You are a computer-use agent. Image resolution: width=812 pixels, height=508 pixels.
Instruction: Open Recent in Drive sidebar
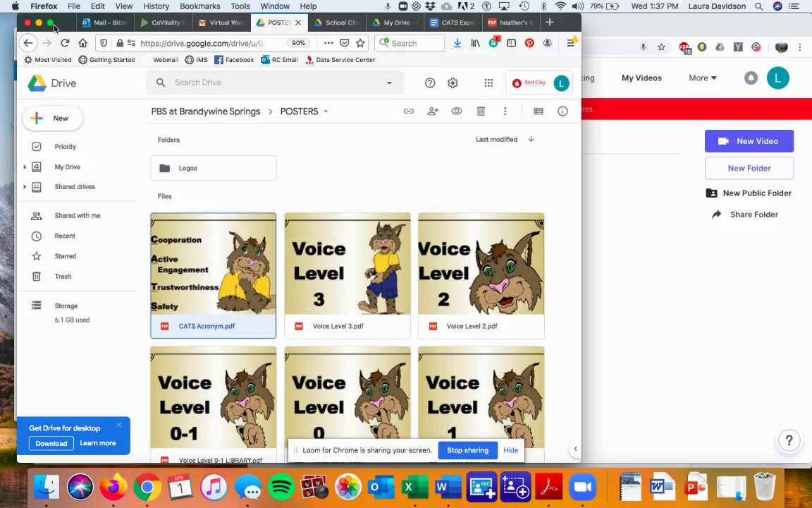65,236
